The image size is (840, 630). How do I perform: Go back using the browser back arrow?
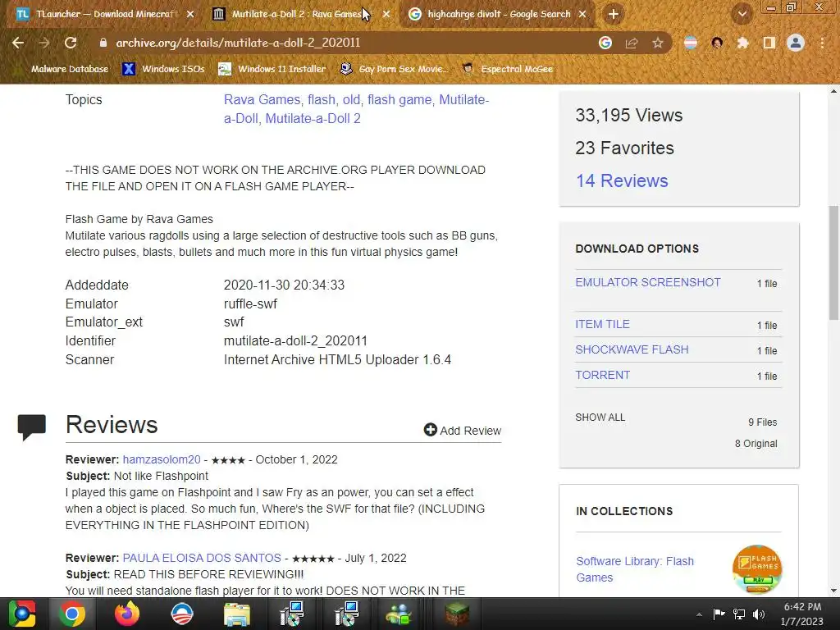click(18, 43)
